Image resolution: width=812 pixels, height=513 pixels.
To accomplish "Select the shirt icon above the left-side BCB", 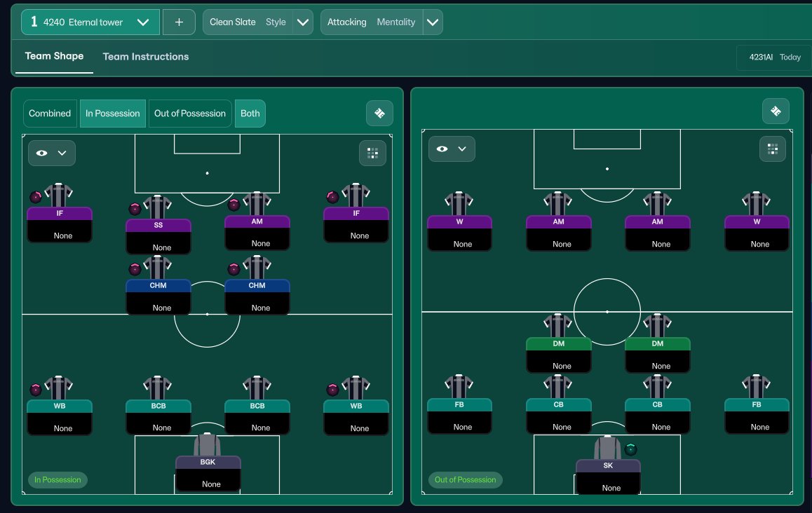I will (158, 388).
